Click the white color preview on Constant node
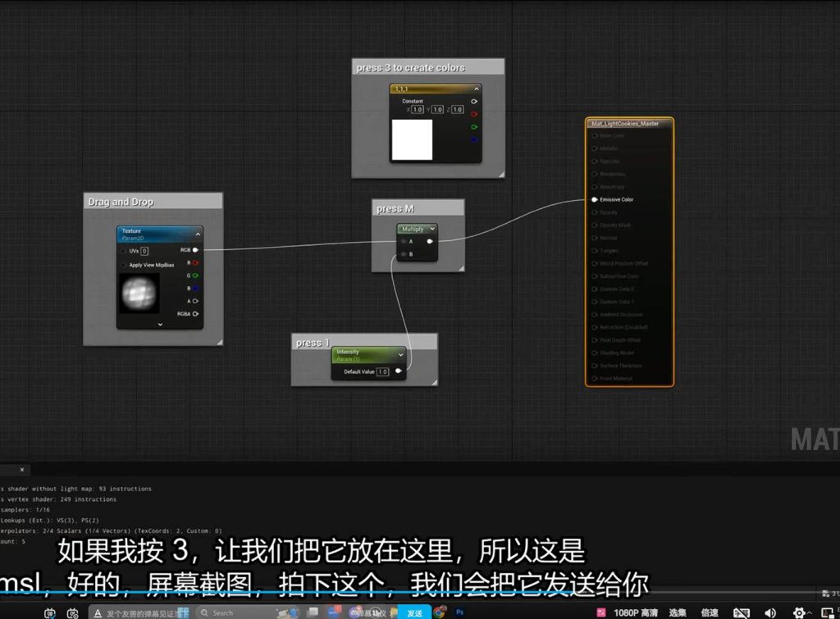 click(x=412, y=139)
